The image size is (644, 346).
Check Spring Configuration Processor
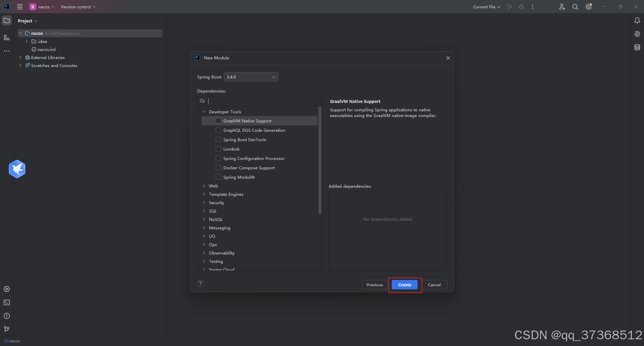pos(218,158)
